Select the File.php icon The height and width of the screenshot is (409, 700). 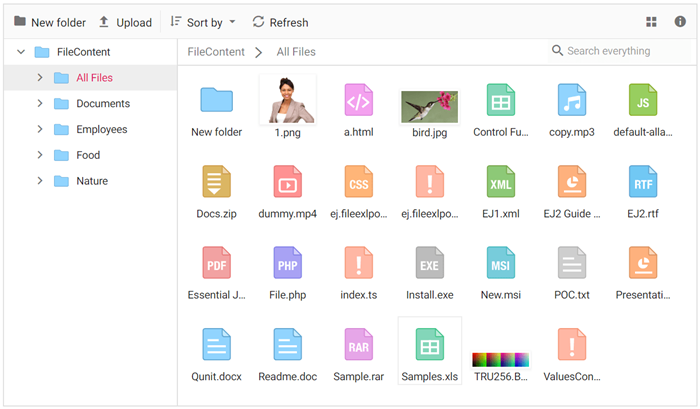tap(287, 264)
